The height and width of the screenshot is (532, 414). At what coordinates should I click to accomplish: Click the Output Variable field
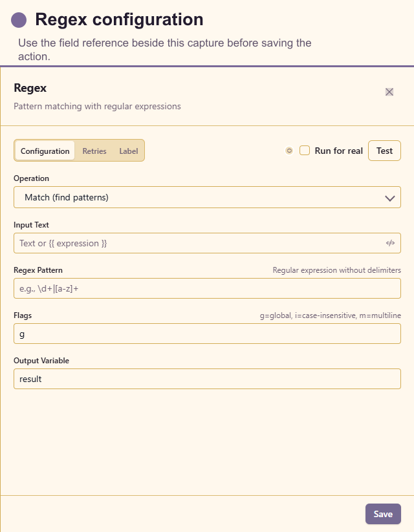click(x=207, y=379)
